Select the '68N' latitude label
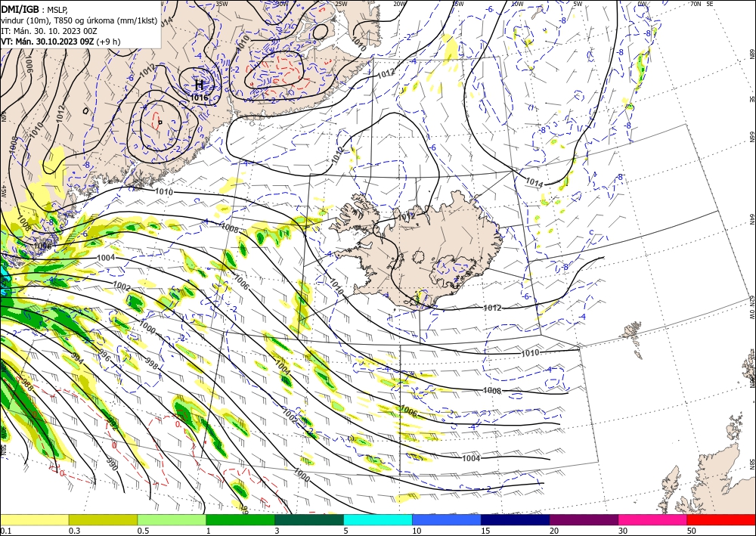The height and width of the screenshot is (536, 756). [x=751, y=54]
